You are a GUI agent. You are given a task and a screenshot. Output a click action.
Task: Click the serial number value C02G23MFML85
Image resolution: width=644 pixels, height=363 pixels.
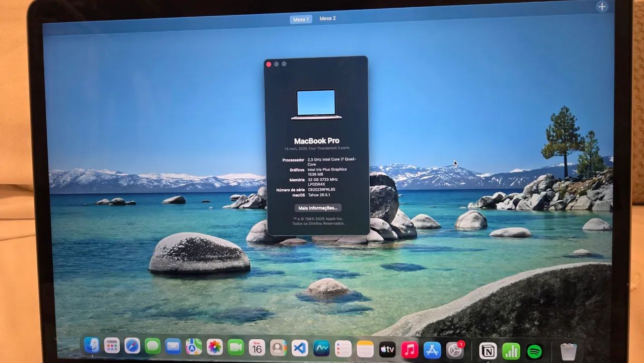[321, 190]
